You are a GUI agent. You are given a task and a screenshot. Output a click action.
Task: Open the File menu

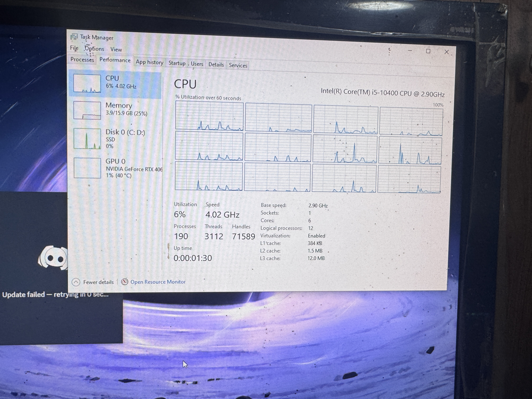pyautogui.click(x=74, y=48)
